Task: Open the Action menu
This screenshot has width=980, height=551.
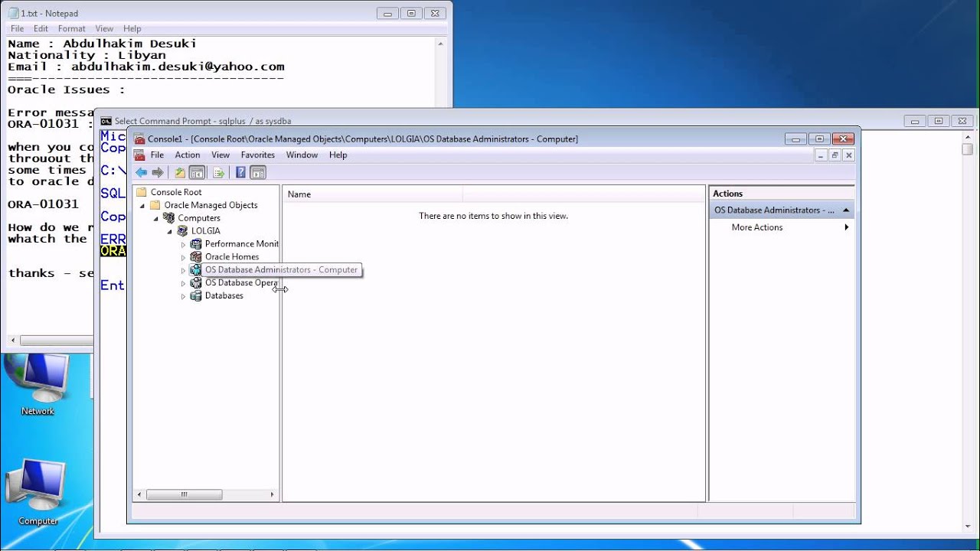Action: point(188,155)
